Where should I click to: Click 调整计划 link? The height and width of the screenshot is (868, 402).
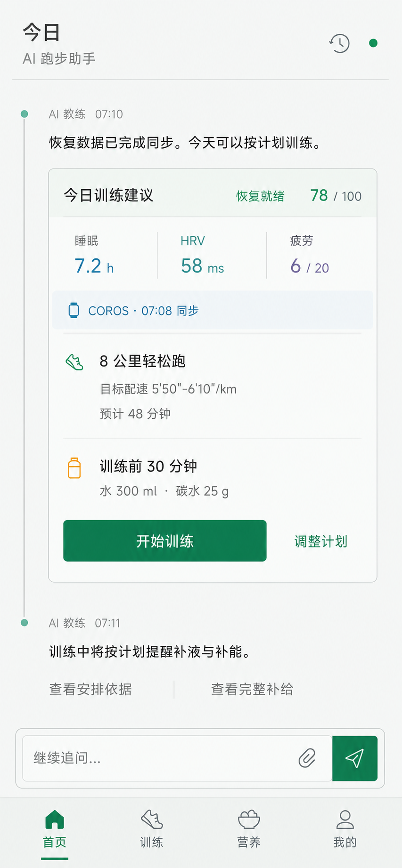[321, 541]
